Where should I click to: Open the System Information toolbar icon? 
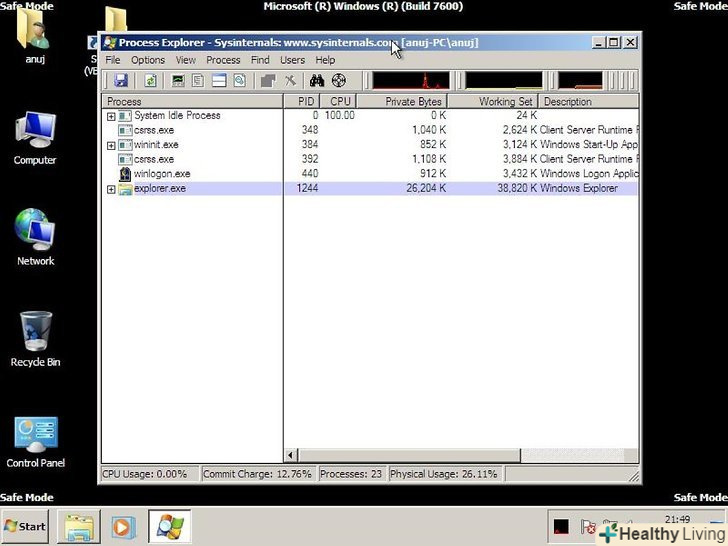178,80
